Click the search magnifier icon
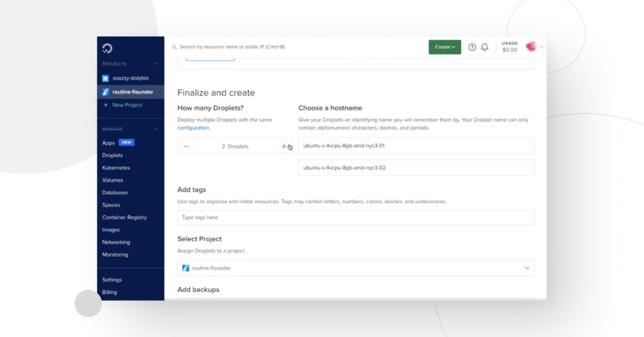Image resolution: width=644 pixels, height=337 pixels. [x=175, y=47]
